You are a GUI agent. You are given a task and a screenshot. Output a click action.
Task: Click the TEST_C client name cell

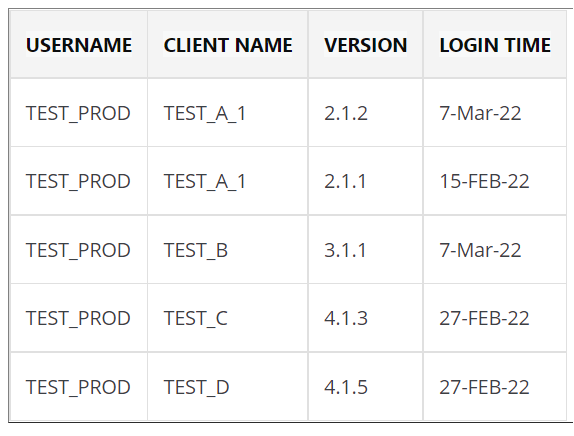click(x=228, y=318)
